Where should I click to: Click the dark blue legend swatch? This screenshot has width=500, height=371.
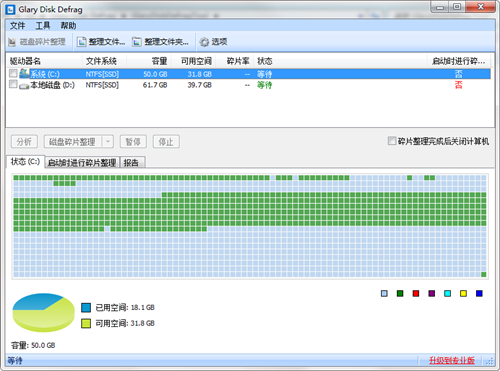[479, 293]
